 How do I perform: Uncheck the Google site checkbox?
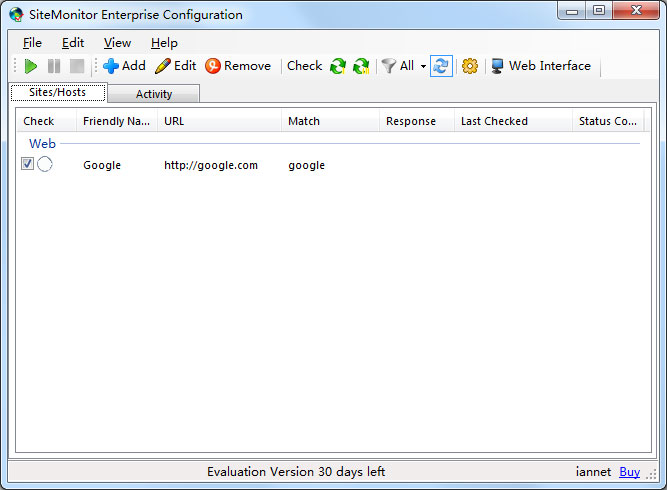(27, 164)
